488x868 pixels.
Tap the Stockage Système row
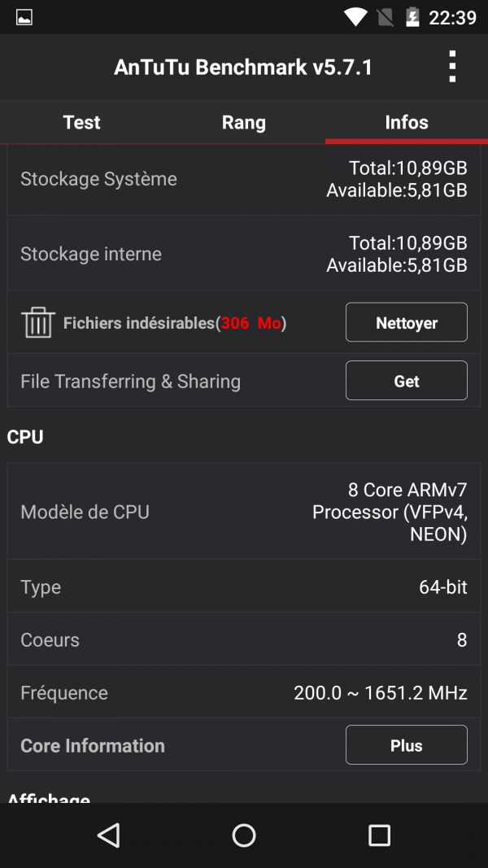coord(244,179)
